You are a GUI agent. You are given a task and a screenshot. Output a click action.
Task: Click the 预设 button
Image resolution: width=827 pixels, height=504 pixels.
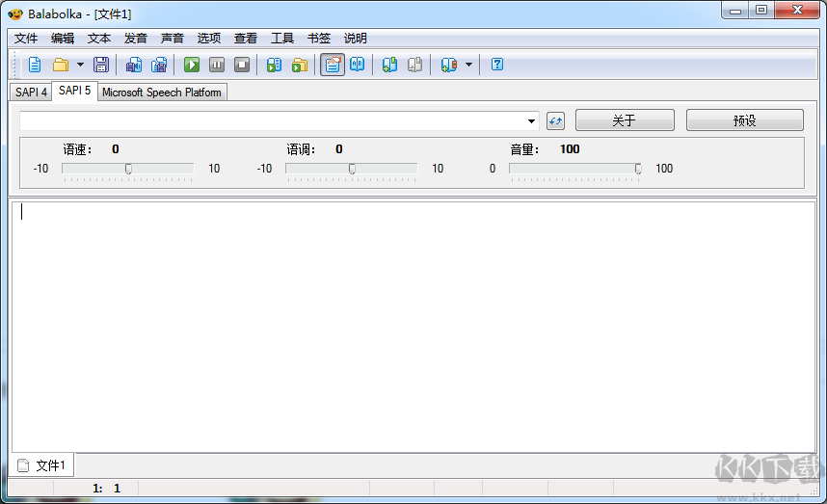click(x=744, y=120)
